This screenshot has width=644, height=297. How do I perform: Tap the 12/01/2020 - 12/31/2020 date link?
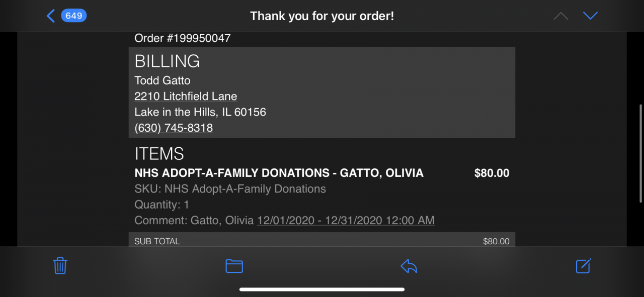point(346,220)
